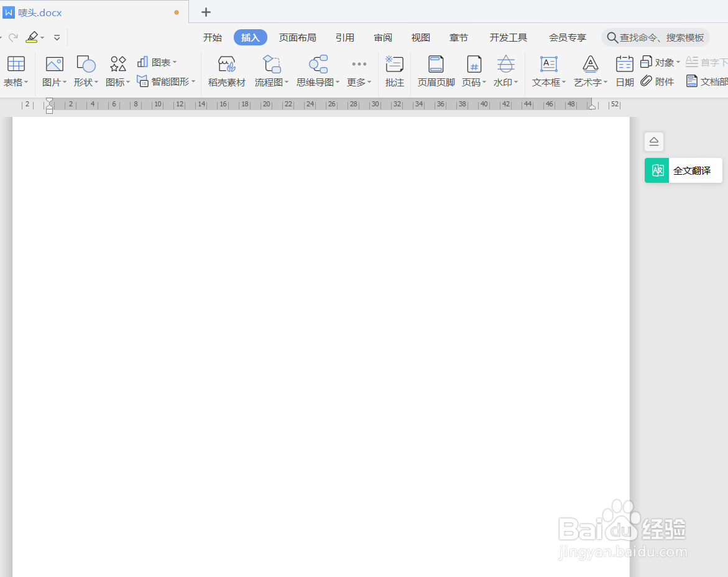Insert a chart via 图表 icon

142,62
